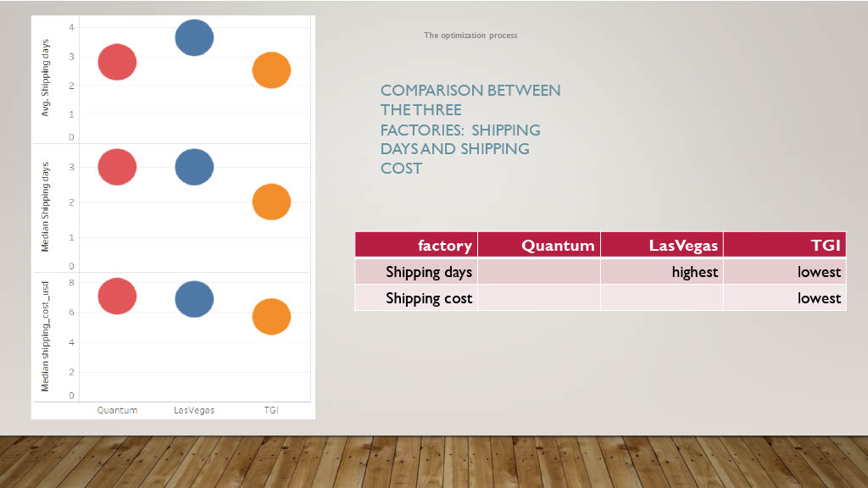Click the LasVegas x-axis label under the chart

coord(194,410)
